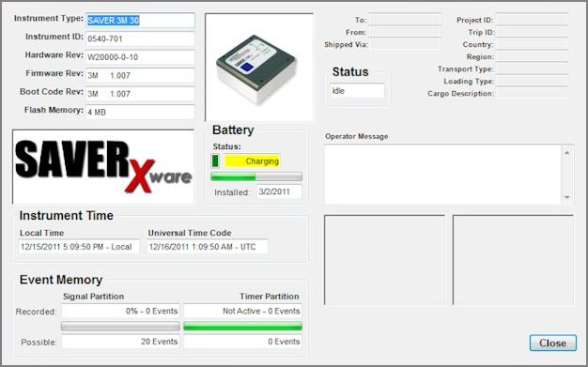Click the Signal Partition Recorded field
The image size is (588, 367).
[x=120, y=311]
